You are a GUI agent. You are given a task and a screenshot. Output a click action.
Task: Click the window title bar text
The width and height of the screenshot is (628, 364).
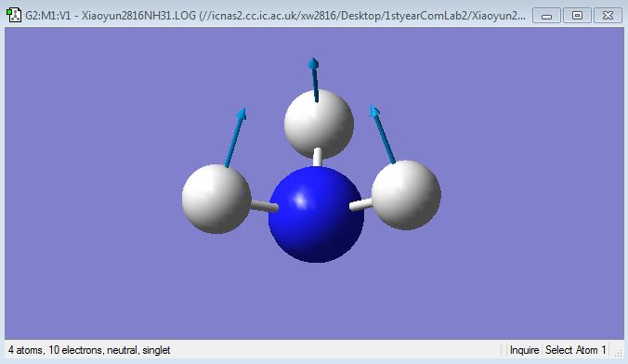pyautogui.click(x=275, y=16)
